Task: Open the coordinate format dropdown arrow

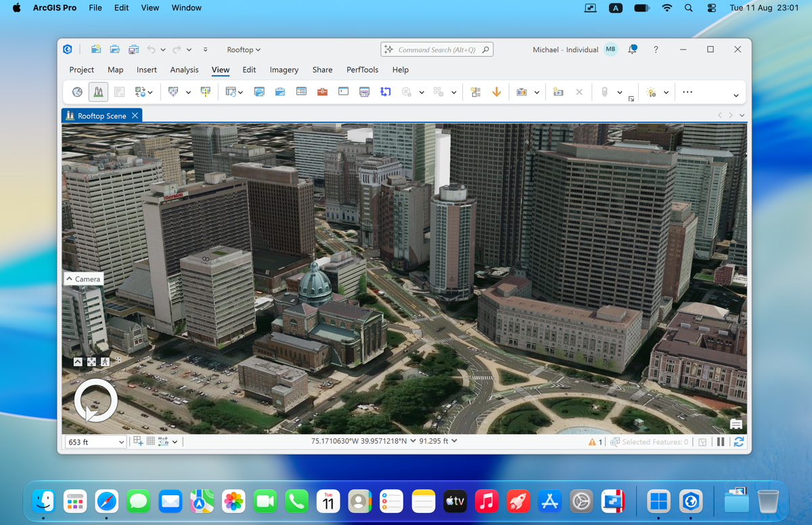Action: point(413,441)
